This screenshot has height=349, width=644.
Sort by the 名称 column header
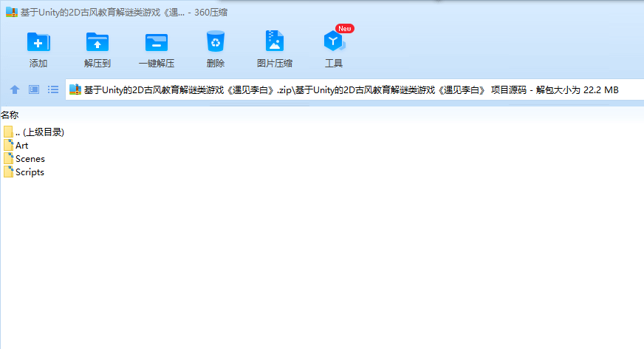coord(10,115)
